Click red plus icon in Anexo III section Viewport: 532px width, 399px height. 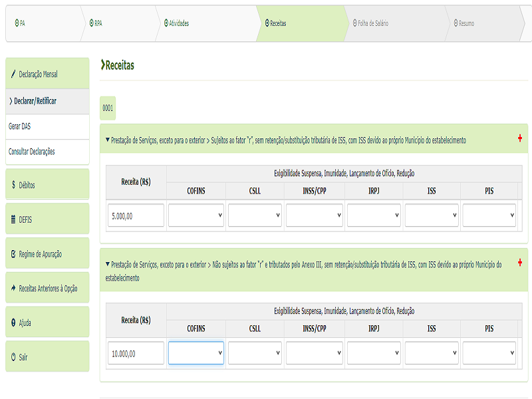[x=520, y=263]
